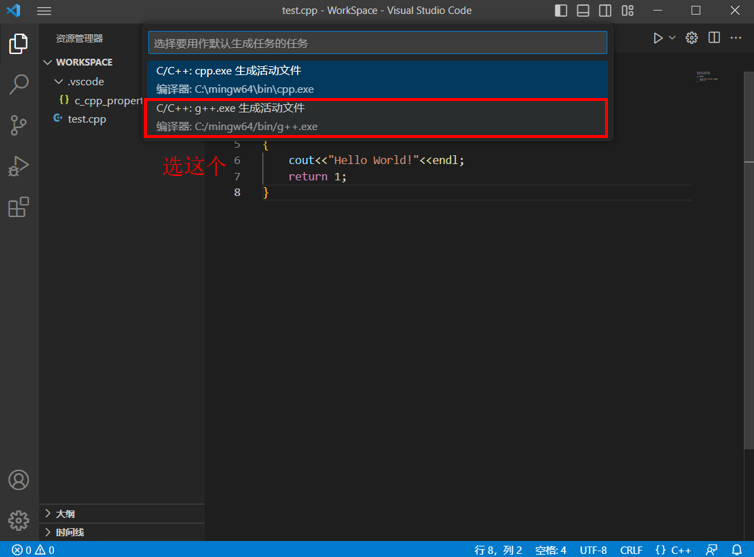This screenshot has width=754, height=557.
Task: Select language mode C++ in status bar
Action: pyautogui.click(x=673, y=550)
